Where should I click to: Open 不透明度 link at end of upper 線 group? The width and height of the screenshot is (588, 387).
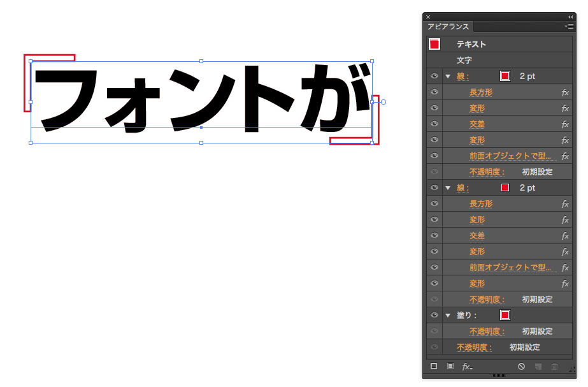(x=487, y=172)
